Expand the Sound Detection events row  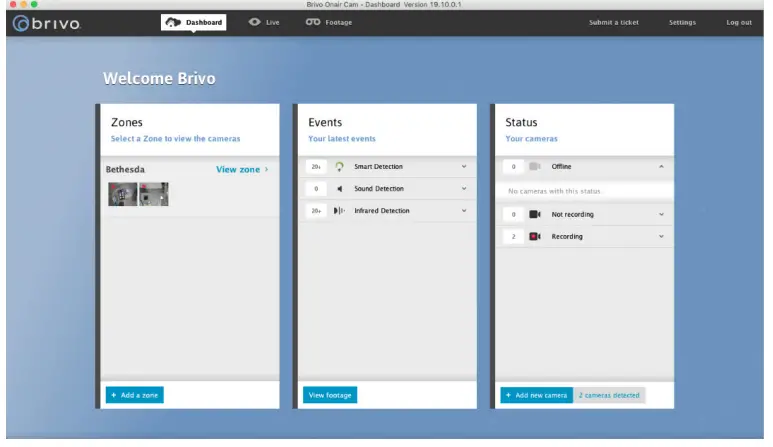(x=464, y=189)
